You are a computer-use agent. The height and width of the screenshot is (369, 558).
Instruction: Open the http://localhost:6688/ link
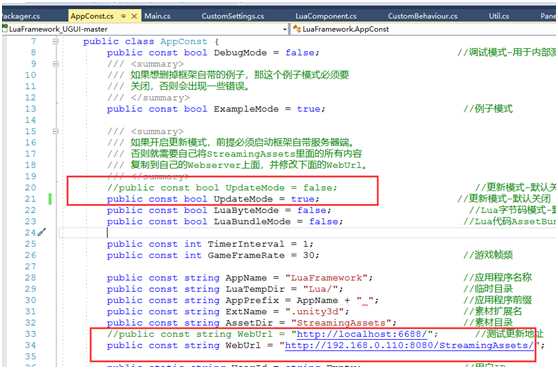coord(362,334)
